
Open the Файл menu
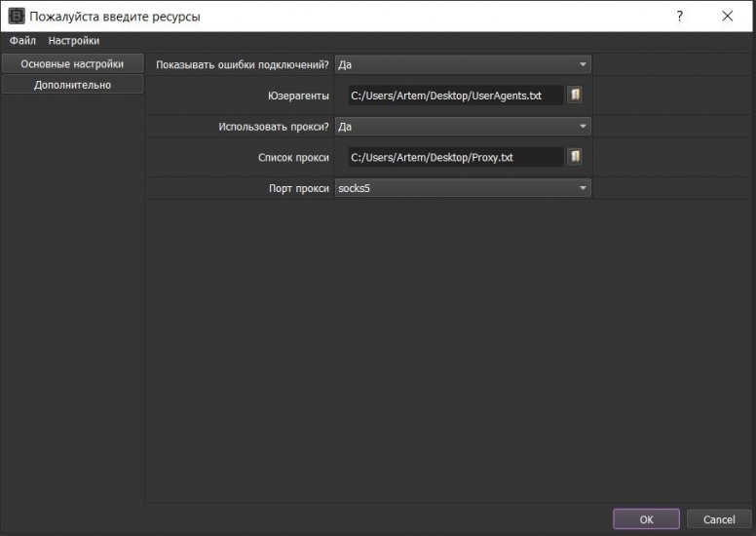point(22,41)
